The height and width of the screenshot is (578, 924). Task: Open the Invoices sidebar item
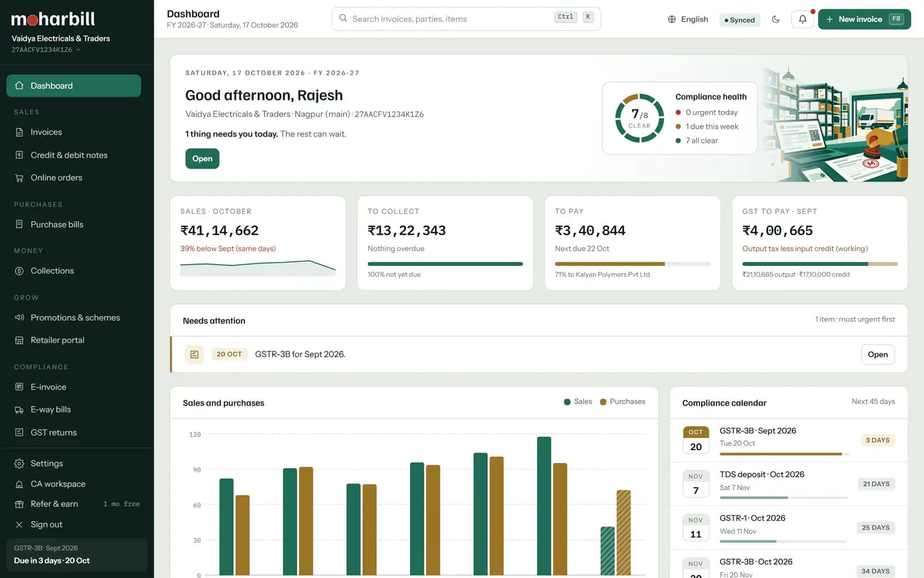click(73, 132)
